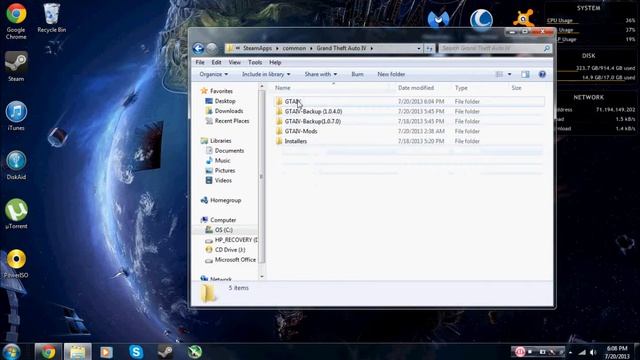
Task: Open the view options dropdown arrow
Action: point(509,74)
